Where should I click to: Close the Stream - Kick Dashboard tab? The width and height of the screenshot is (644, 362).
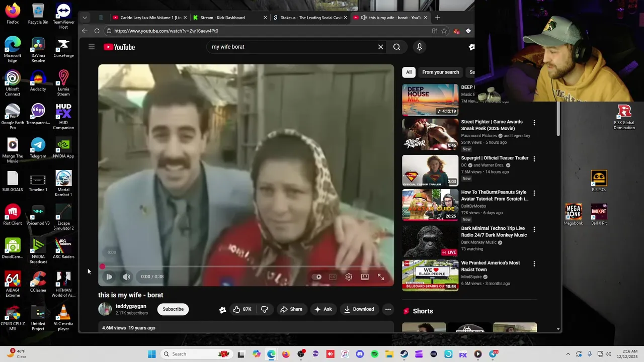[265, 18]
